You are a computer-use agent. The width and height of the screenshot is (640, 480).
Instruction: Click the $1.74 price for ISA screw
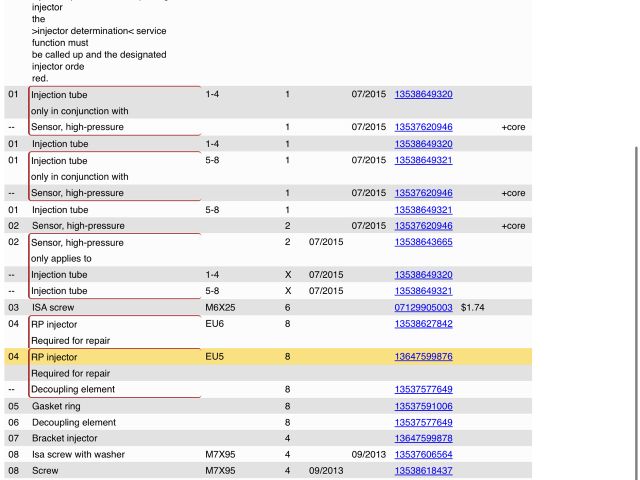click(x=472, y=308)
